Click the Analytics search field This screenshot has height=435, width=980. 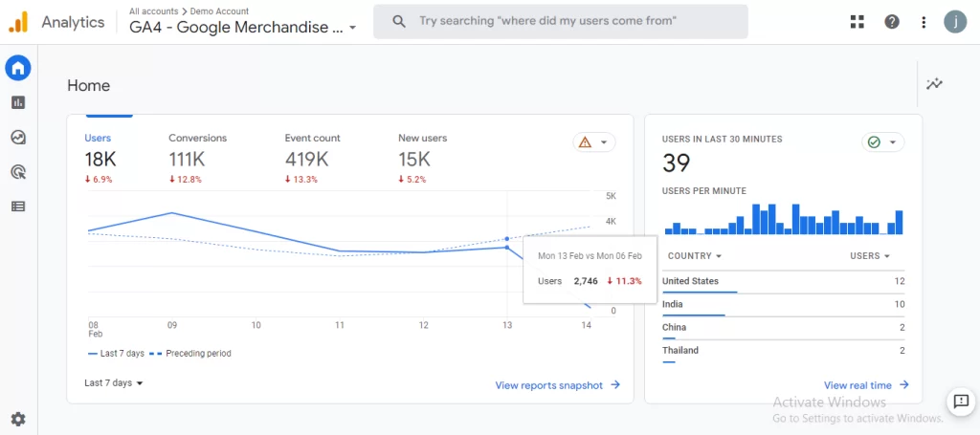561,21
